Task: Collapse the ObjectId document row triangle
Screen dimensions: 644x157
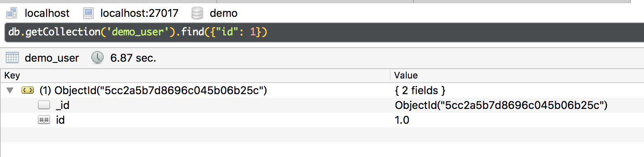Action: tap(9, 90)
